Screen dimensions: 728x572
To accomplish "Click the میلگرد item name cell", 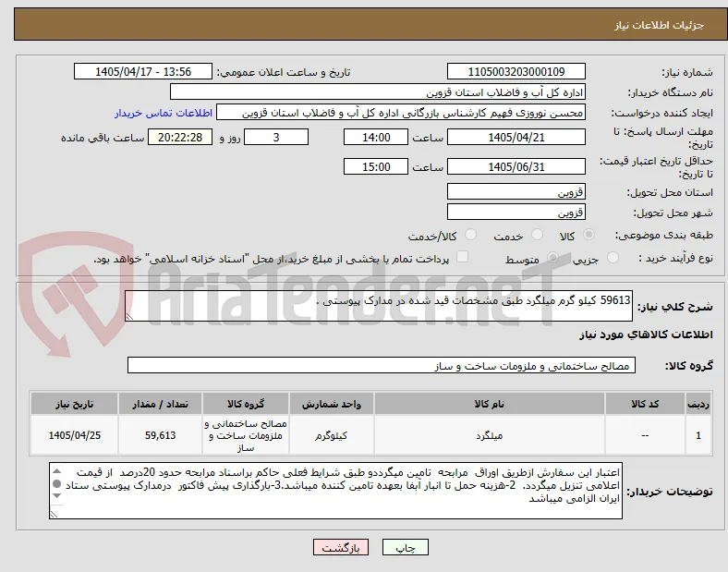I will pos(490,435).
